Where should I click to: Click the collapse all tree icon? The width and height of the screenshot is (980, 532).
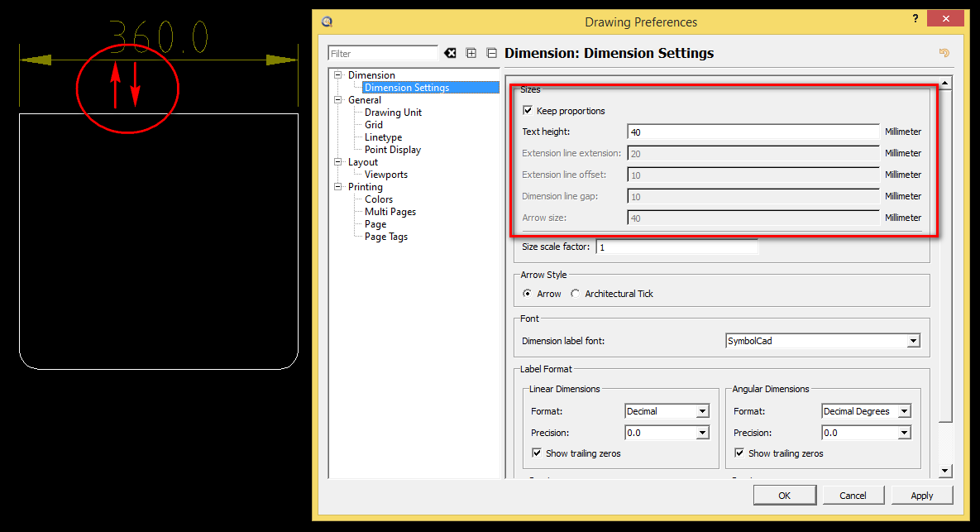[x=491, y=53]
